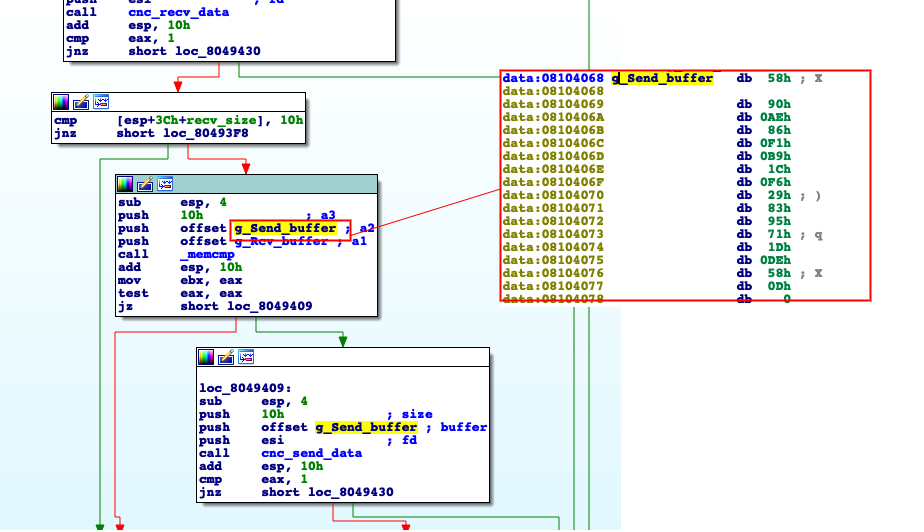
Task: Click the '; buffer' comment in the send block
Action: pos(456,427)
